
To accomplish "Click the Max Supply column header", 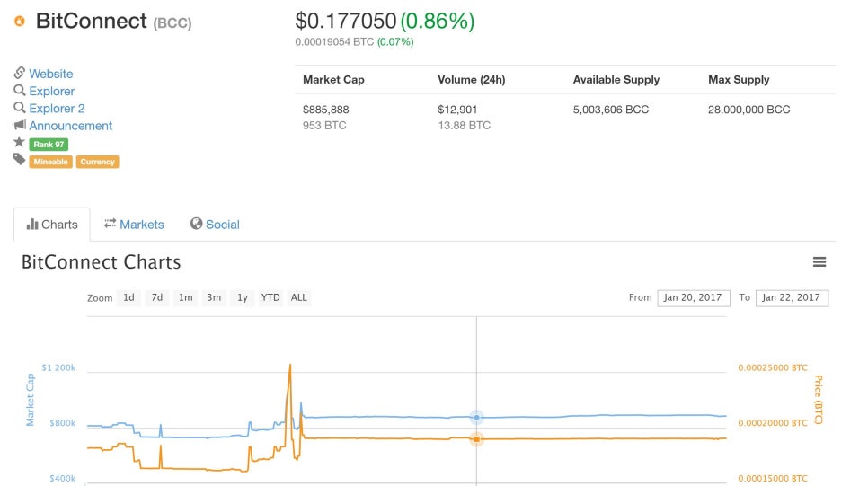I will tap(739, 80).
